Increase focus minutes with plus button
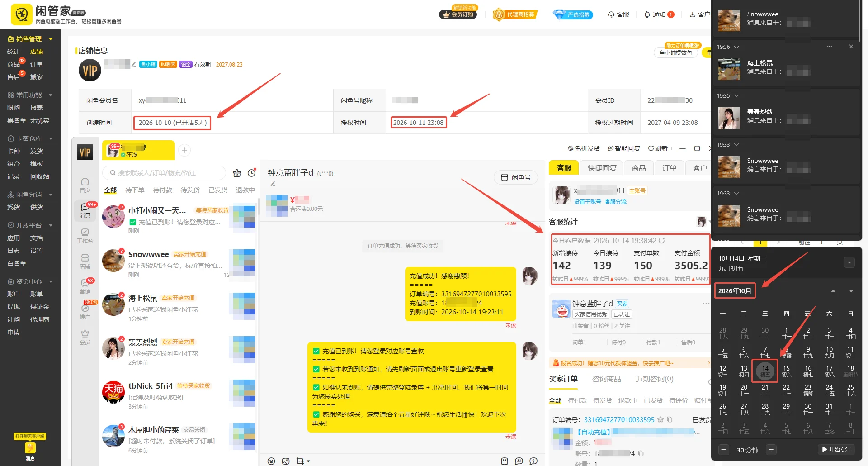The image size is (868, 466). 771,450
